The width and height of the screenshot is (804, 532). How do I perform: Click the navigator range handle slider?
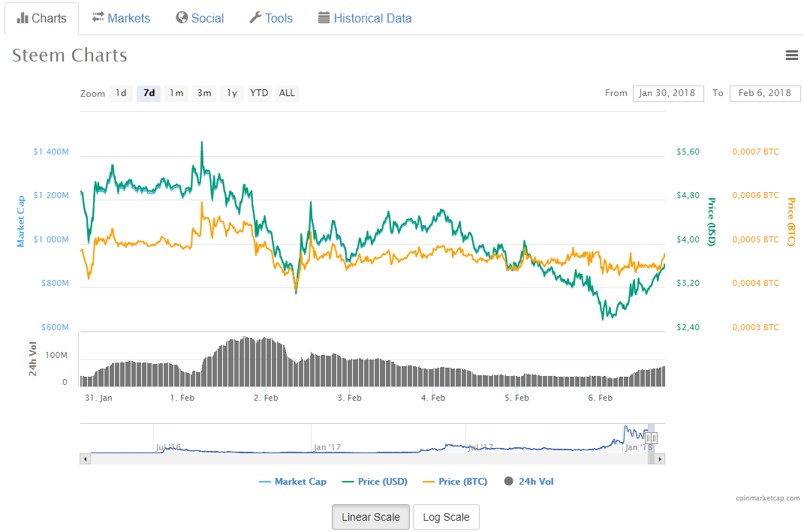(x=651, y=438)
